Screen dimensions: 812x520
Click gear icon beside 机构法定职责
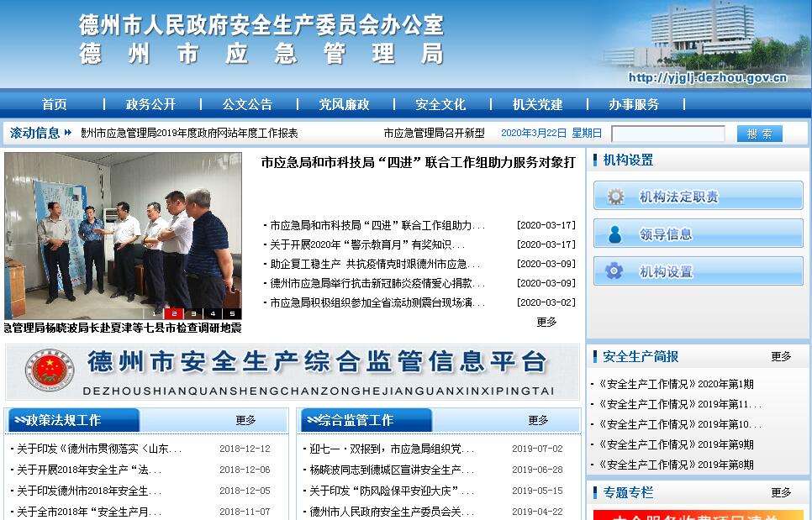[616, 196]
